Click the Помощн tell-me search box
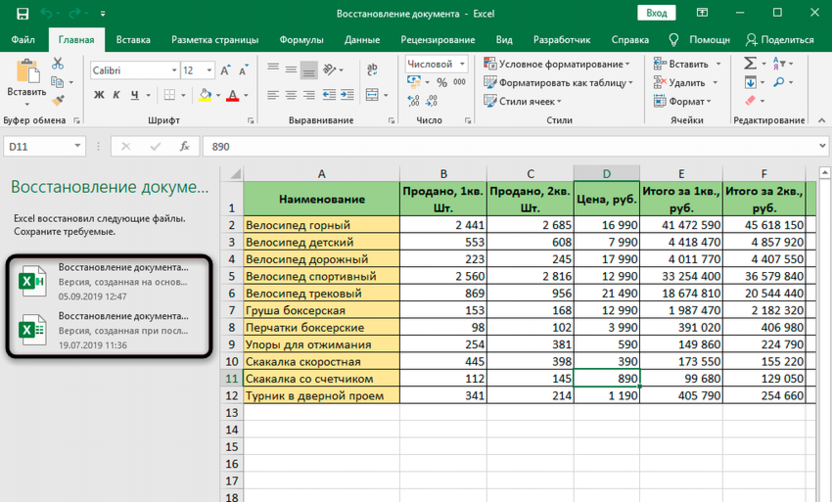Image resolution: width=832 pixels, height=502 pixels. 700,40
